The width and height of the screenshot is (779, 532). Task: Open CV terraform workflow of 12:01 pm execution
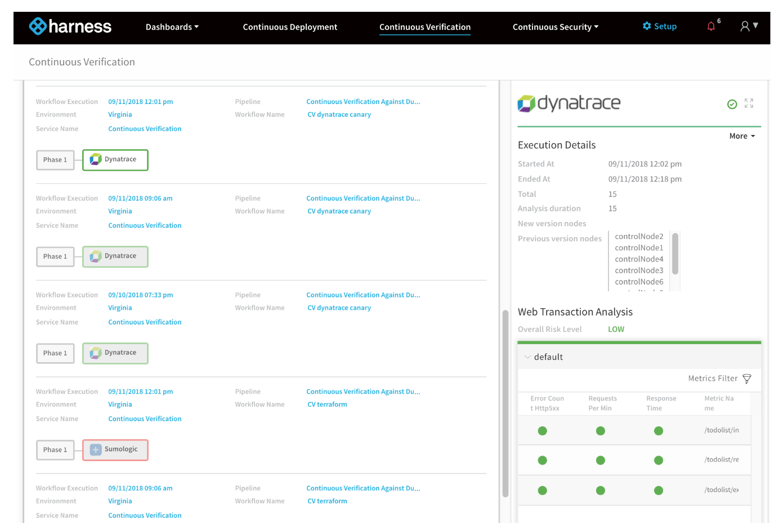[327, 404]
